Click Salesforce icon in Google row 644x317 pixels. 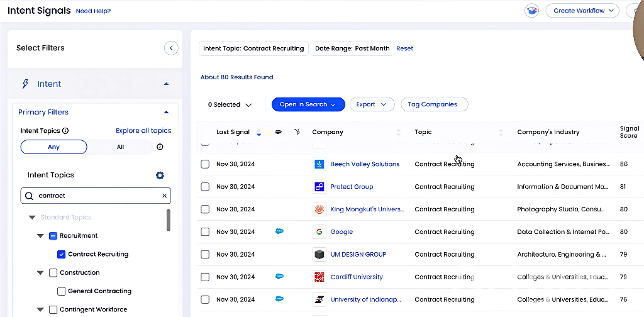279,231
